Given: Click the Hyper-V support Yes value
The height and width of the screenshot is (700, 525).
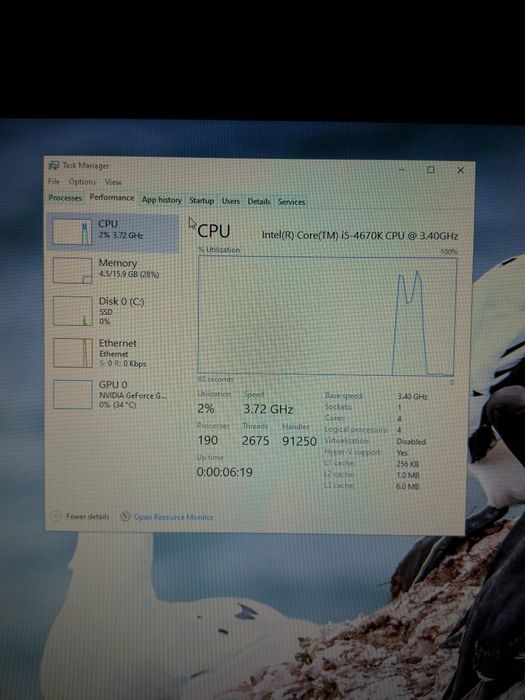Looking at the screenshot, I should coord(402,453).
